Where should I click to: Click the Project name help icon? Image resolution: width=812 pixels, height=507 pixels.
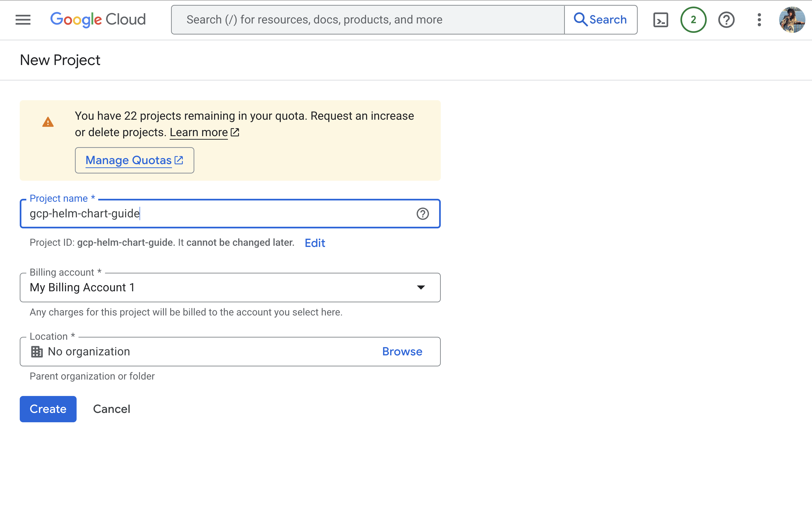tap(422, 214)
